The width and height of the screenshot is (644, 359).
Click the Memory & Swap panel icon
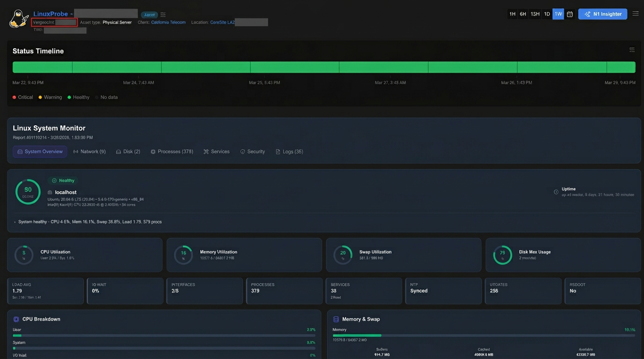(x=336, y=319)
